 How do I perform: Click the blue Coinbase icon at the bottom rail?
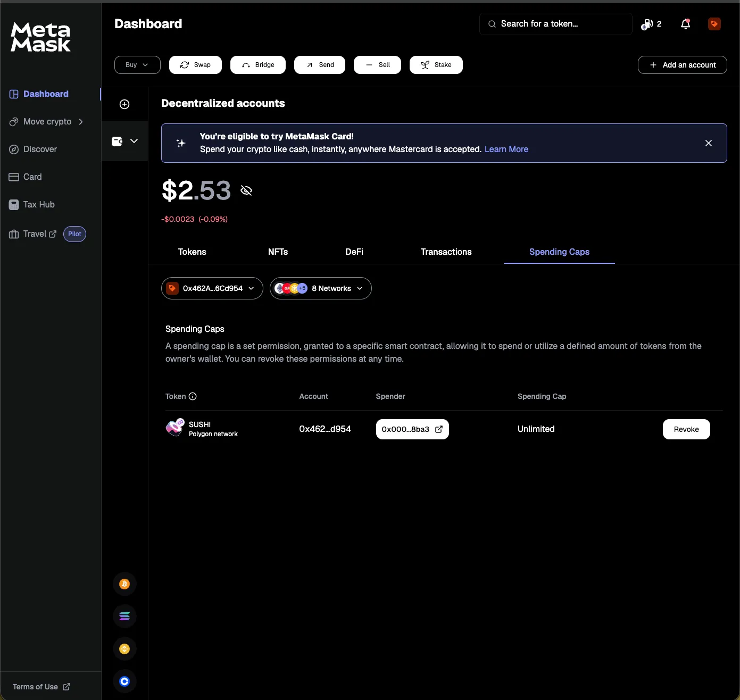click(124, 681)
